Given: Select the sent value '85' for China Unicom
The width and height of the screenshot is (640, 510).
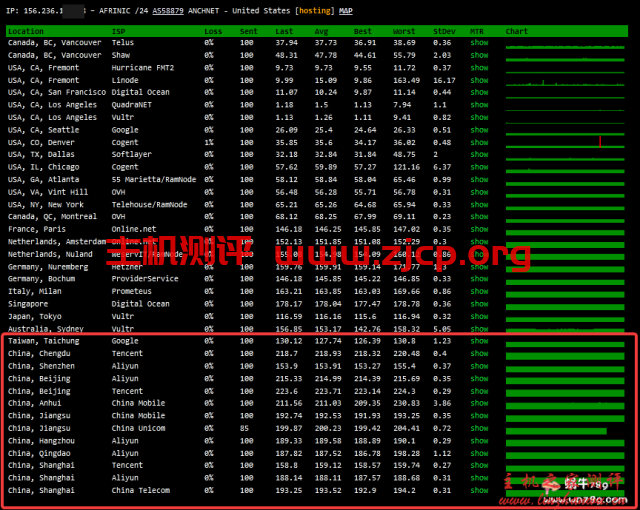Looking at the screenshot, I should 244,428.
